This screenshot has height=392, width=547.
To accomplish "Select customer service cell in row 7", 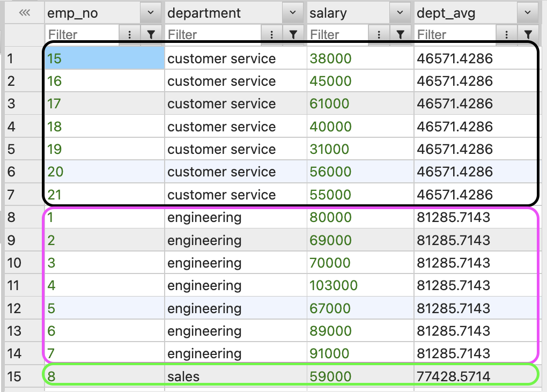I will pos(235,194).
